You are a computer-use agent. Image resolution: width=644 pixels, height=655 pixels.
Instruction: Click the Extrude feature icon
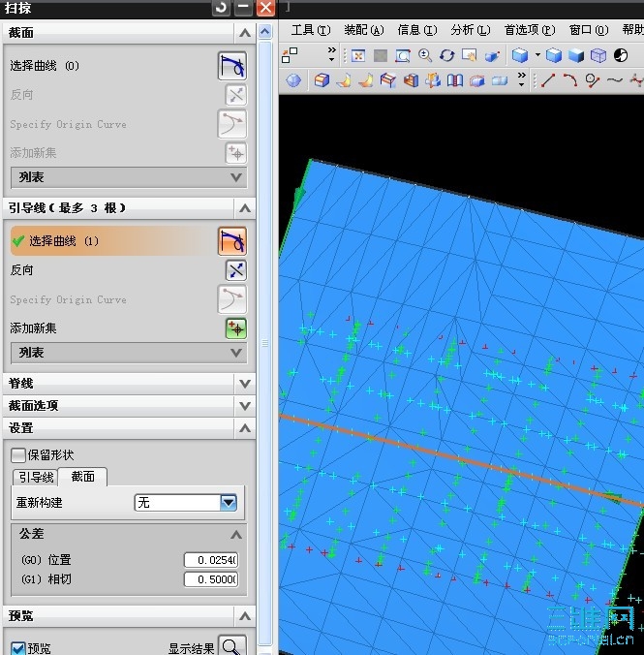tap(322, 79)
